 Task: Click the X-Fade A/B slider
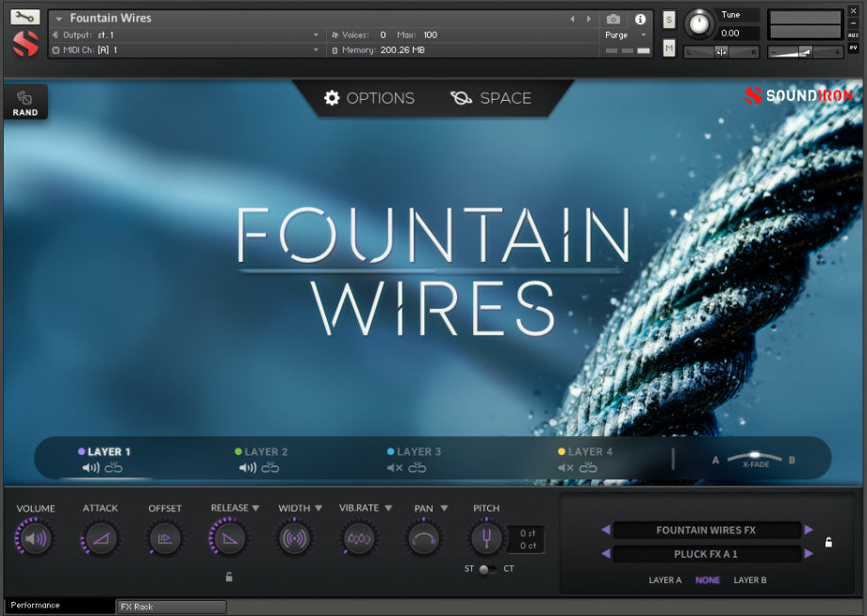click(x=755, y=459)
